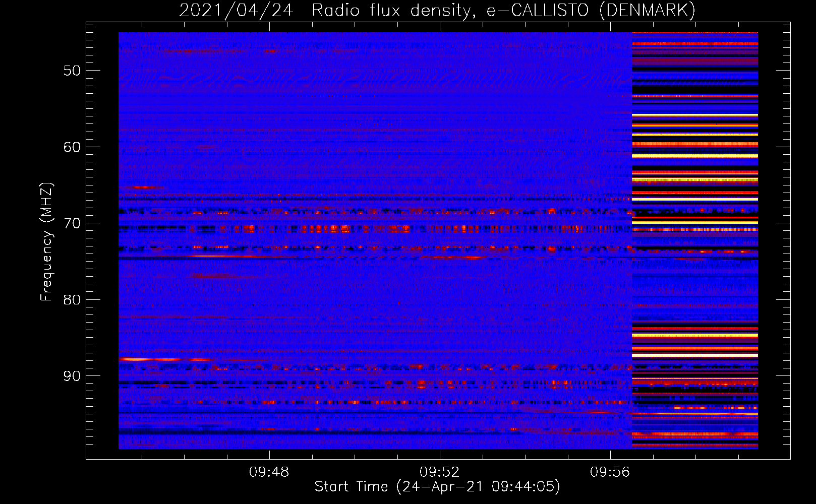The image size is (816, 504).
Task: Click the plot title 'Radio flux density, e-CALLISTO (DENMARK)'
Action: point(503,10)
